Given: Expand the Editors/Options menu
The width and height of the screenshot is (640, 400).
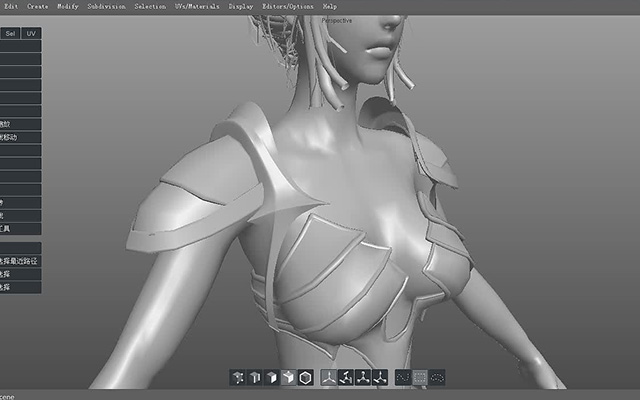Looking at the screenshot, I should pos(288,7).
